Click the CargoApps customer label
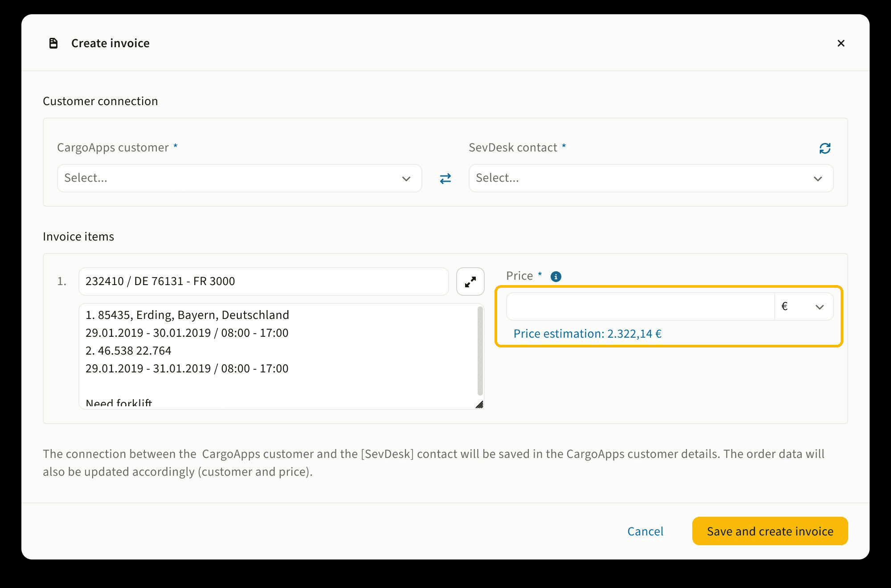Image resolution: width=891 pixels, height=588 pixels. click(x=113, y=147)
